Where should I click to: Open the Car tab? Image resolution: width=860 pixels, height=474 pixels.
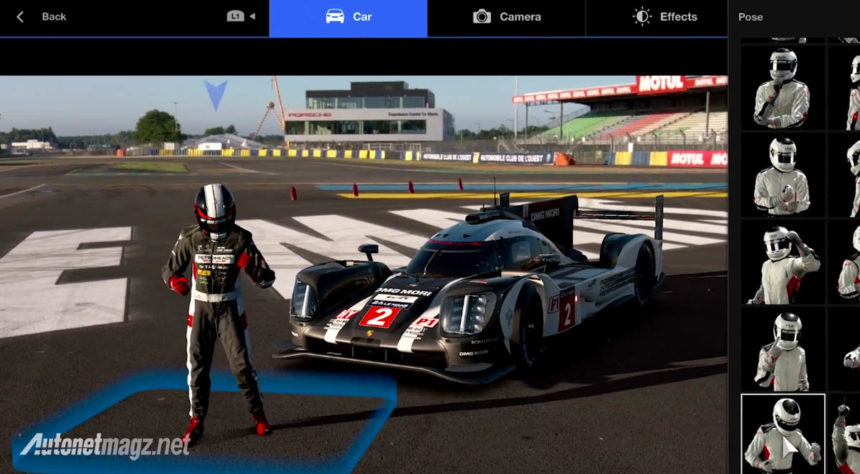[348, 18]
